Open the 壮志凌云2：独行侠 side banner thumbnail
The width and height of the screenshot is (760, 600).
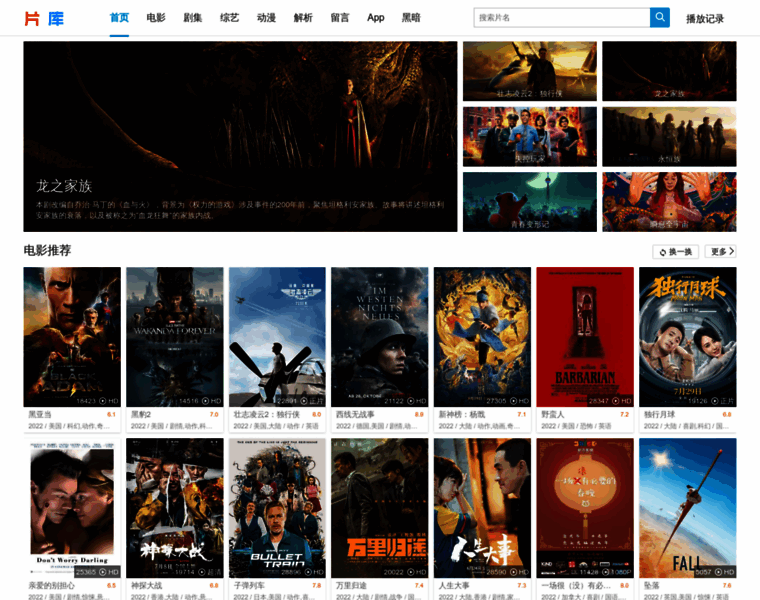pyautogui.click(x=529, y=71)
